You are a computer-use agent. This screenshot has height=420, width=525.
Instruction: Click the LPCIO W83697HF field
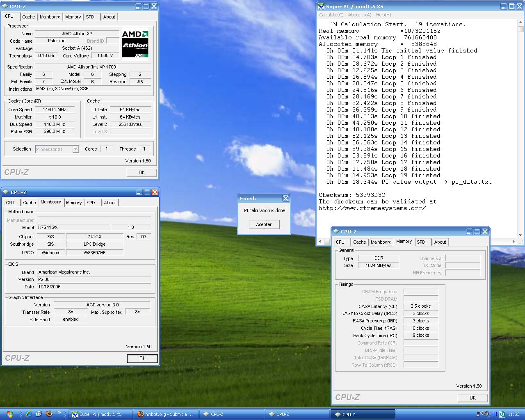[95, 253]
